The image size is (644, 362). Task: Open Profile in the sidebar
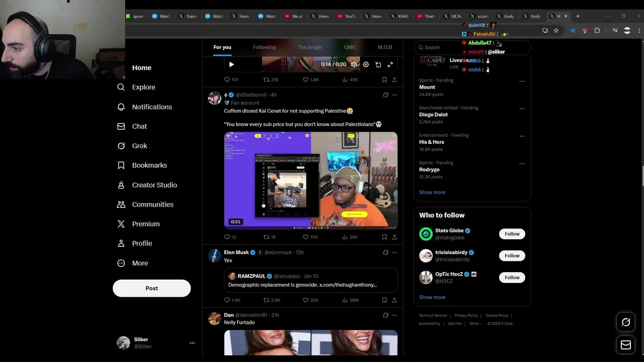[134, 243]
